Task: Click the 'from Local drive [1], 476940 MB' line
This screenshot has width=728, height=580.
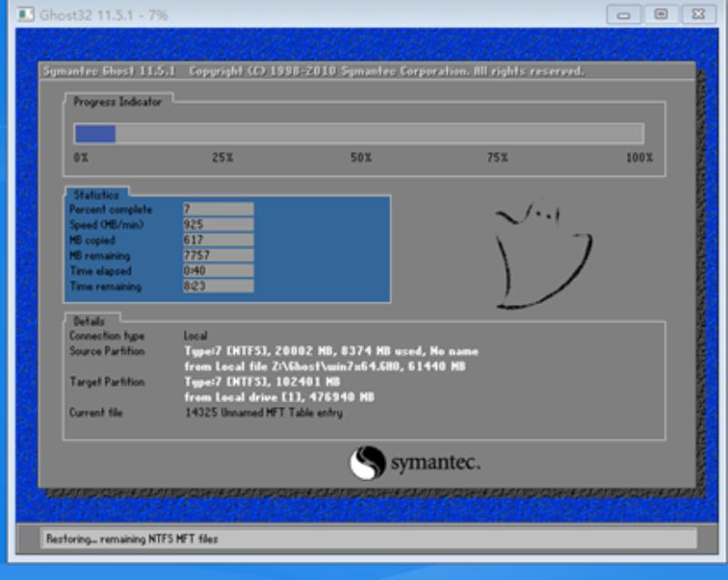Action: click(x=279, y=397)
